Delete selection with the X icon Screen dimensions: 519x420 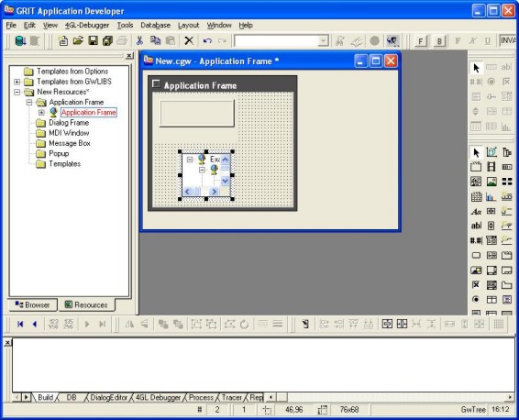(189, 41)
